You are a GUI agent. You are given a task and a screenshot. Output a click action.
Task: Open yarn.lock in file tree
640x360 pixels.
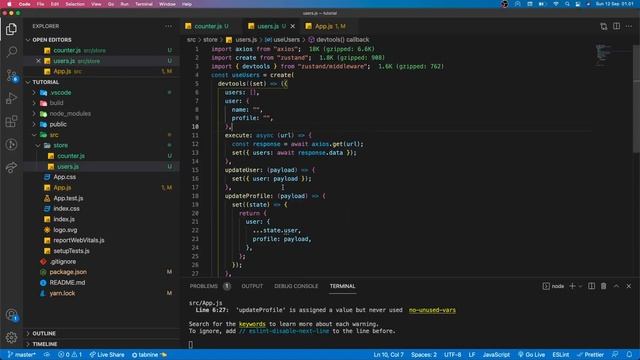[62, 293]
